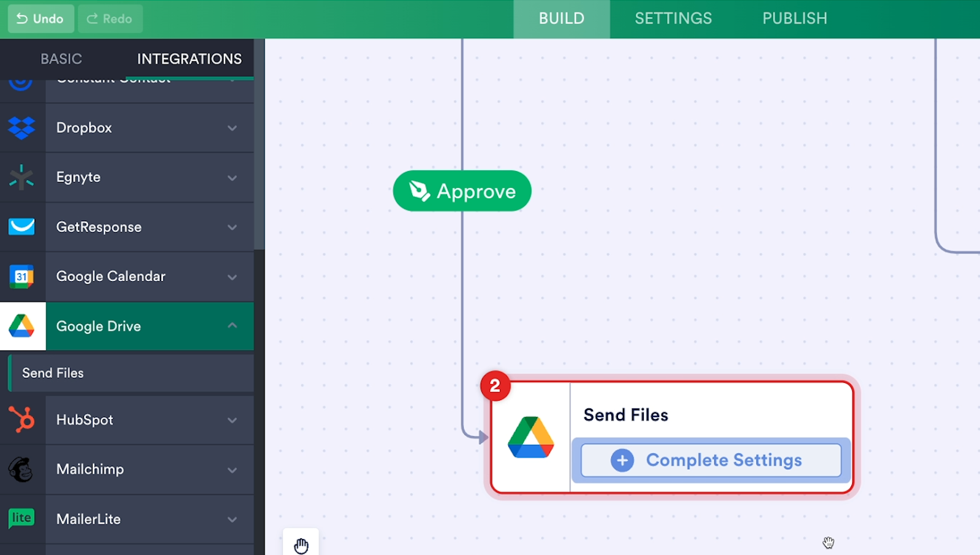The width and height of the screenshot is (980, 555).
Task: Click the sidebar vertical scrollbar
Action: [x=259, y=144]
